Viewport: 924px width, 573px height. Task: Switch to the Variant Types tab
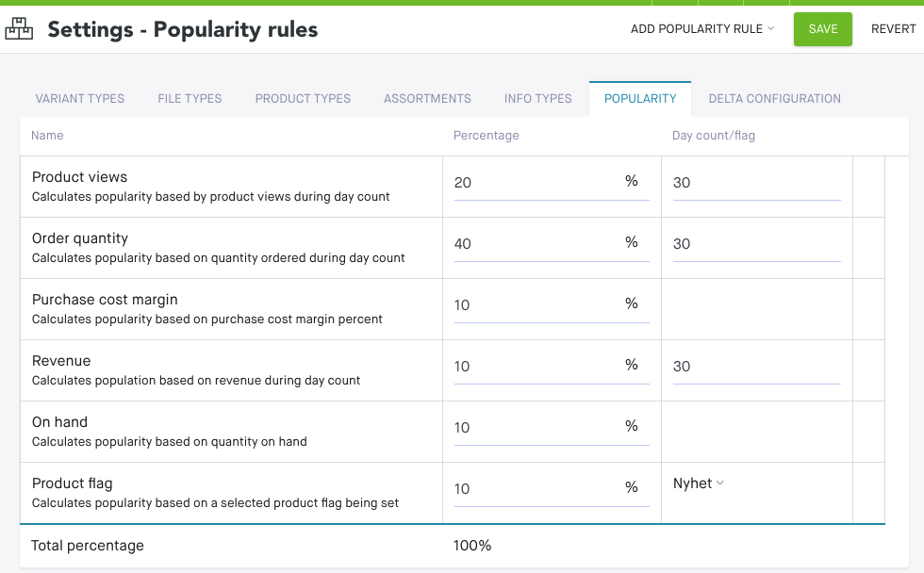80,98
